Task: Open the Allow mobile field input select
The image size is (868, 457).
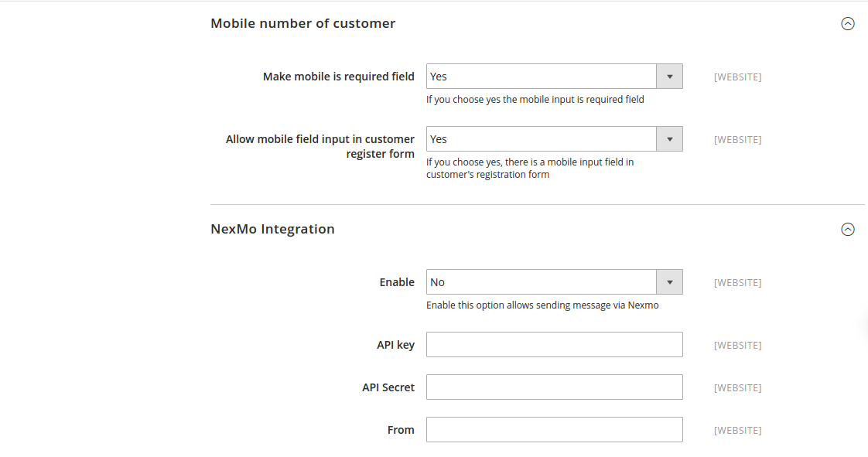Action: point(542,139)
